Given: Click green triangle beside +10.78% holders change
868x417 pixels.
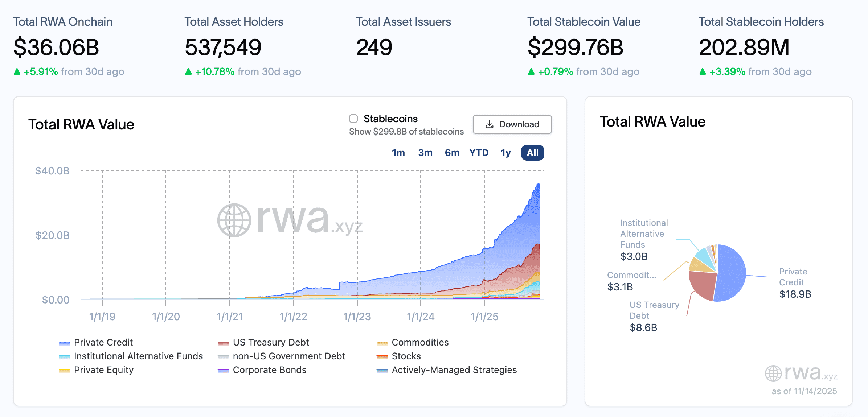Looking at the screenshot, I should coord(188,71).
